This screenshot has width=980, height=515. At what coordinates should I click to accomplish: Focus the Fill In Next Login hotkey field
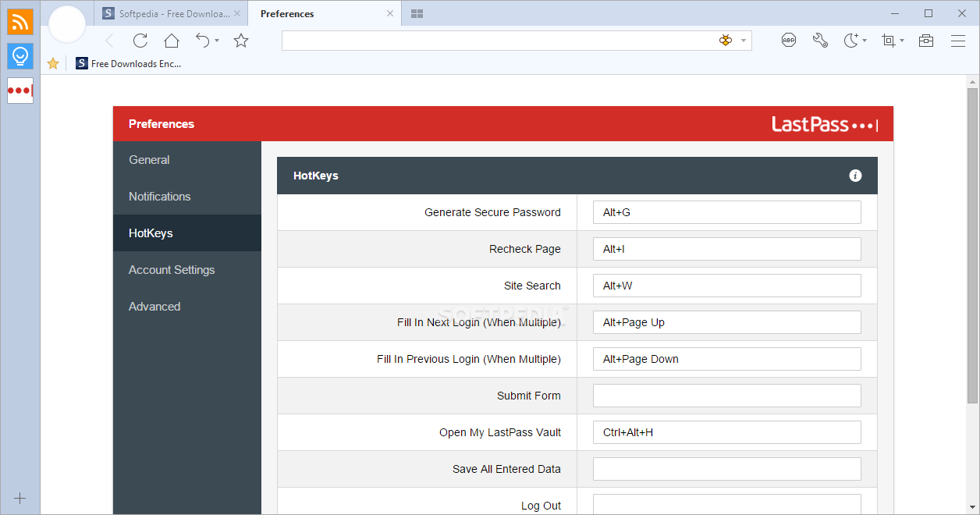point(726,322)
